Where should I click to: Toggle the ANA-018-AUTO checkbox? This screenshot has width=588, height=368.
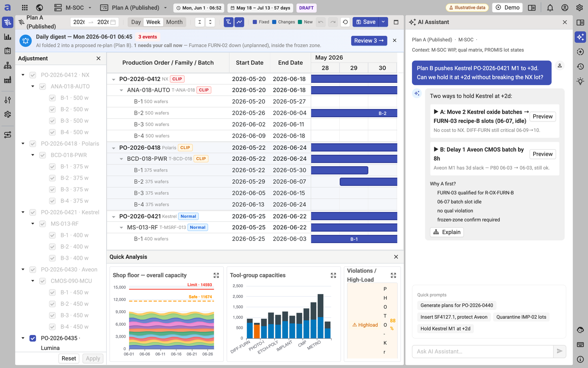[43, 86]
